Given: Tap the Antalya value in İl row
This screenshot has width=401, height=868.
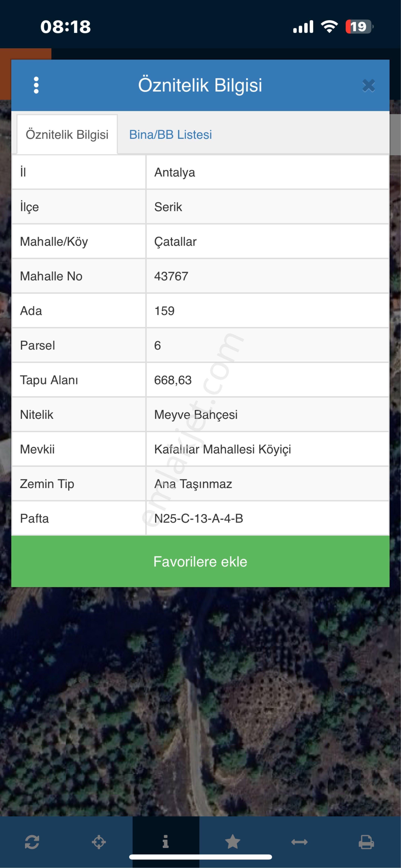Looking at the screenshot, I should pos(175,172).
